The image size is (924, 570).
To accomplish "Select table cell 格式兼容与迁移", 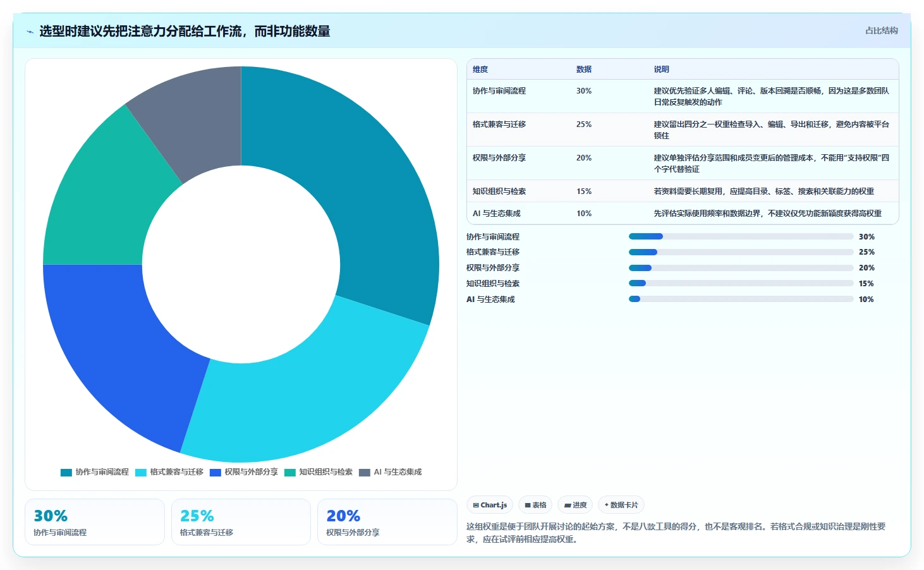I will [x=499, y=124].
